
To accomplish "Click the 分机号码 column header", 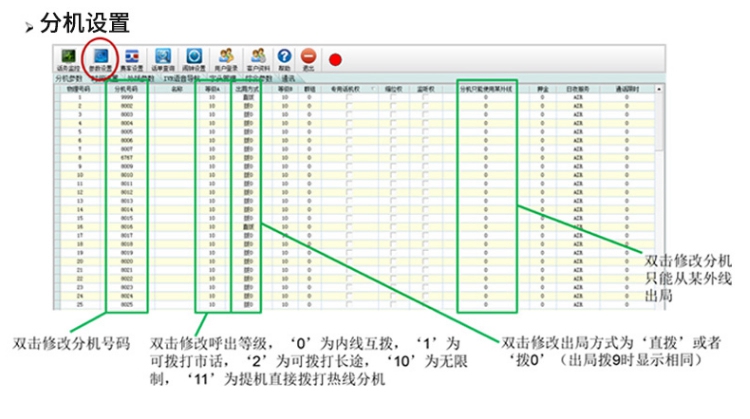I will pos(126,88).
